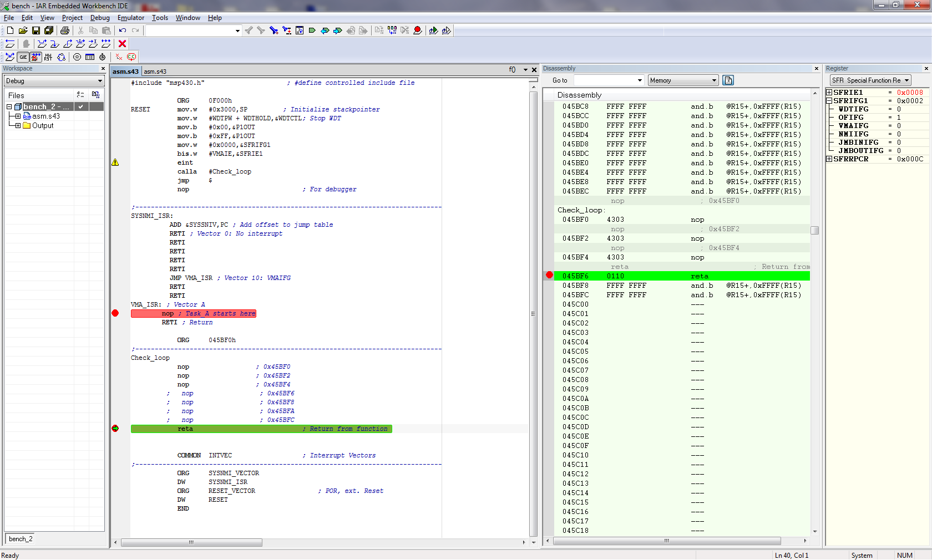
Task: Click the bench_2 workspace tab at bottom
Action: point(21,539)
